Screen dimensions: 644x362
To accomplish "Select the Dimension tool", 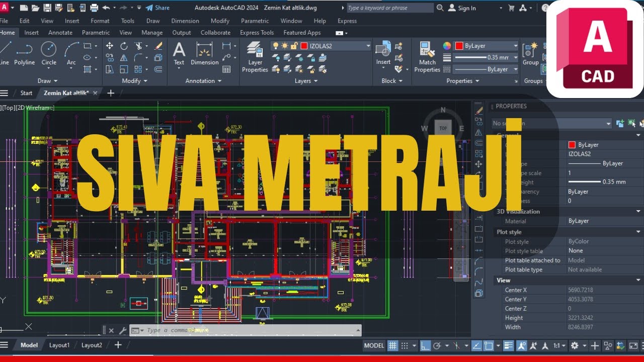I will tap(204, 53).
